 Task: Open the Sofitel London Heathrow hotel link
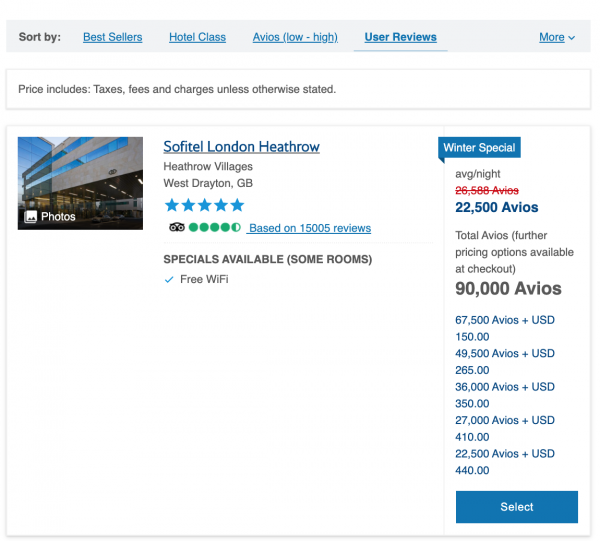pos(241,147)
